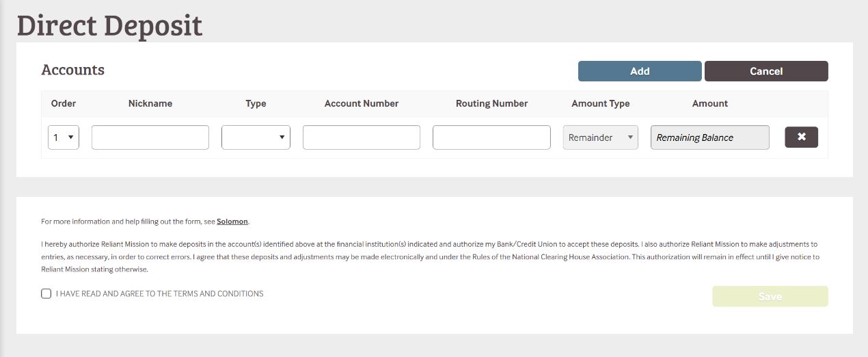Viewport: 868px width, 357px height.
Task: Click the Add account button
Action: [640, 71]
